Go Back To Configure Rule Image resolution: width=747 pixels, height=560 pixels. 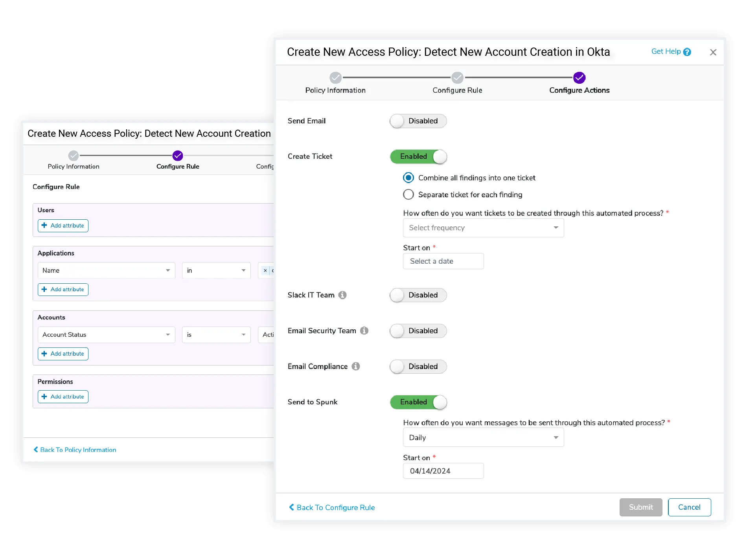click(332, 507)
